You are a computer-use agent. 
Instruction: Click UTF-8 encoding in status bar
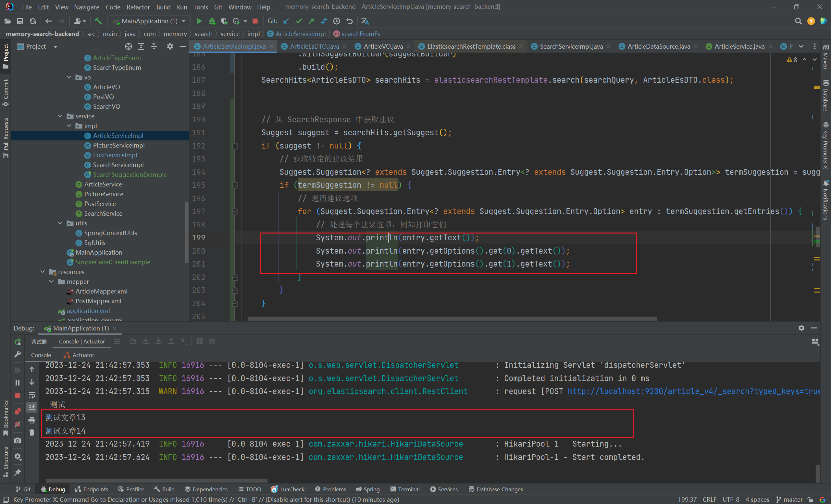pos(731,499)
